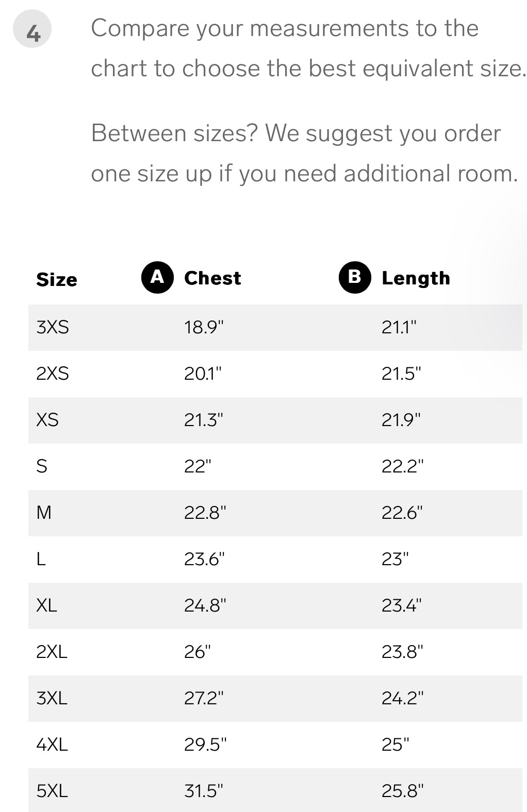Click the A circle icon beside Chest
Screen dimensions: 527x812
[157, 277]
